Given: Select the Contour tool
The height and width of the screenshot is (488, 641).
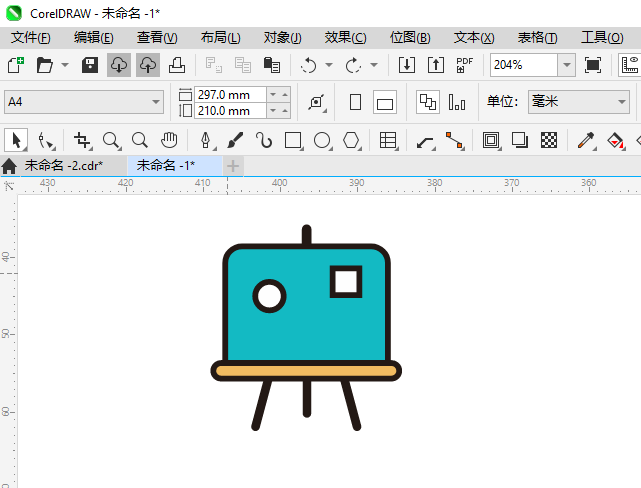Looking at the screenshot, I should 491,141.
